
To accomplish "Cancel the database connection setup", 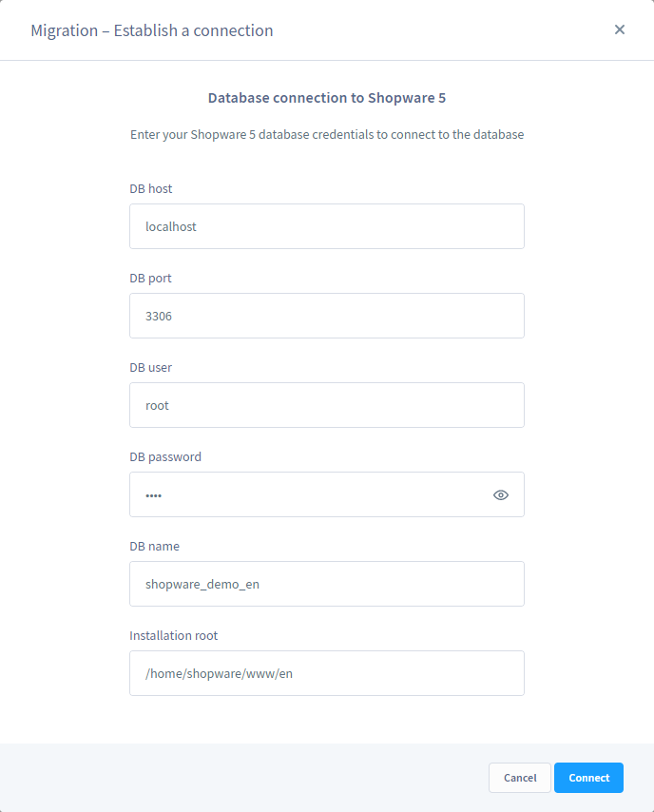I will point(519,777).
